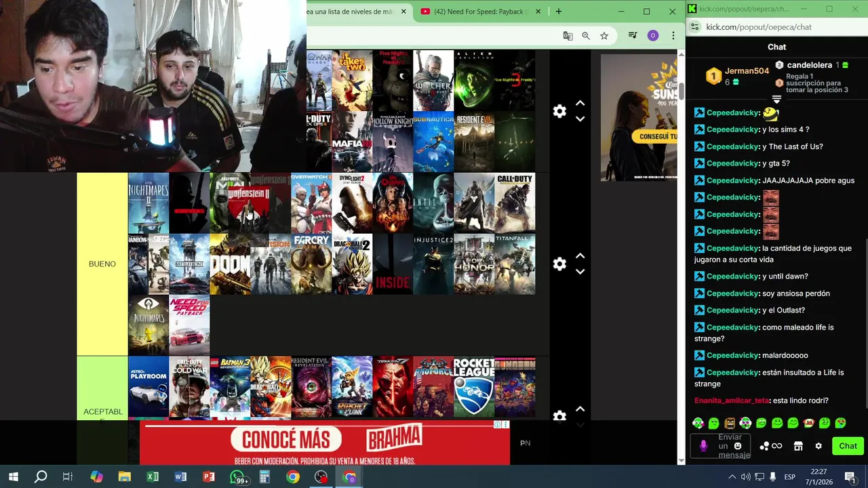The image size is (868, 488).
Task: Select the Tekken 7 thumbnail
Action: [393, 387]
